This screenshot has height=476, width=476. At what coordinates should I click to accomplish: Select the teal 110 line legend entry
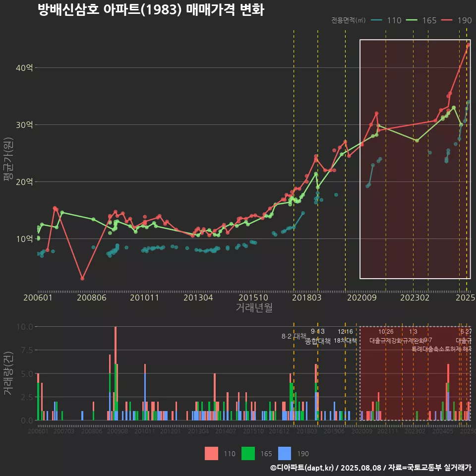386,20
